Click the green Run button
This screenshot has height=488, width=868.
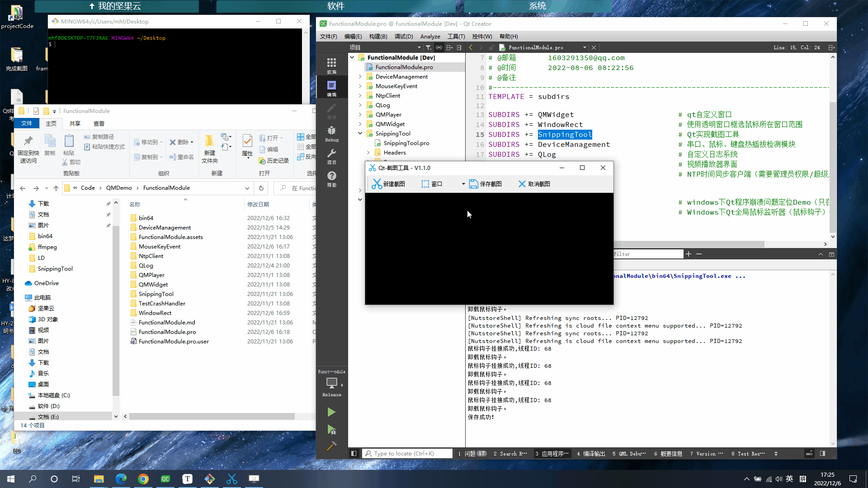(x=331, y=412)
